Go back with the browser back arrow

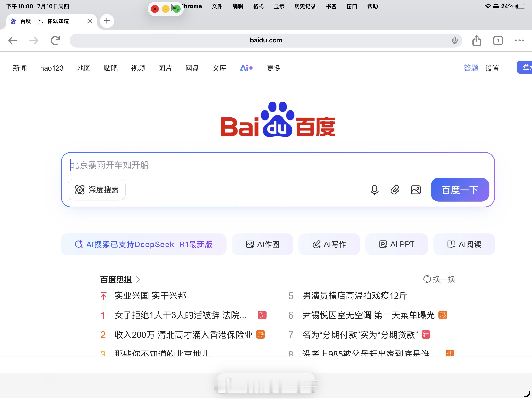coord(12,41)
